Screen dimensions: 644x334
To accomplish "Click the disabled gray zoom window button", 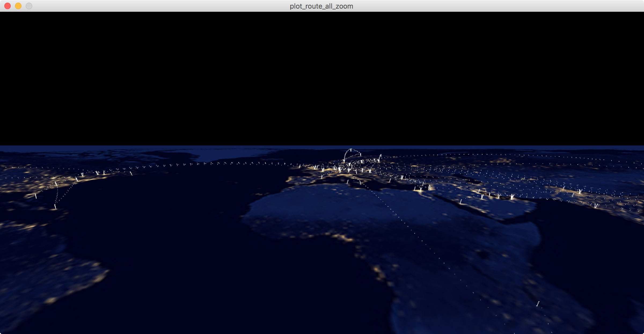I will coord(29,6).
